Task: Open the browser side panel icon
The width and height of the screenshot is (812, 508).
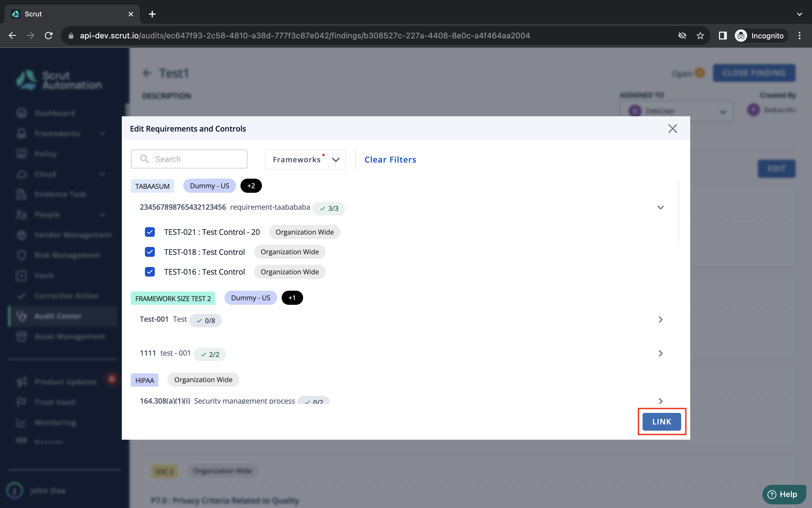Action: click(x=722, y=36)
